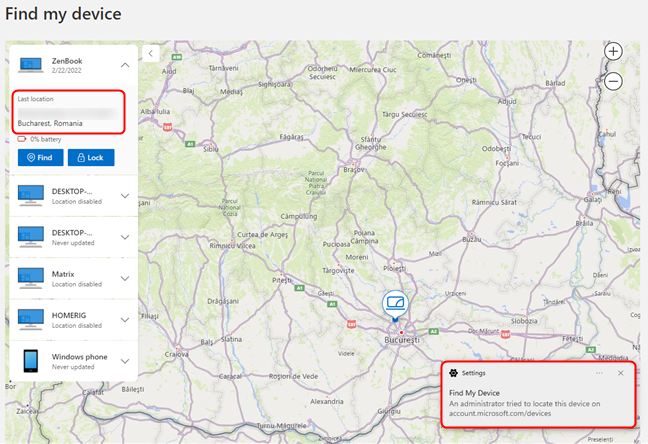Click the Brașov city label on map

(354, 169)
